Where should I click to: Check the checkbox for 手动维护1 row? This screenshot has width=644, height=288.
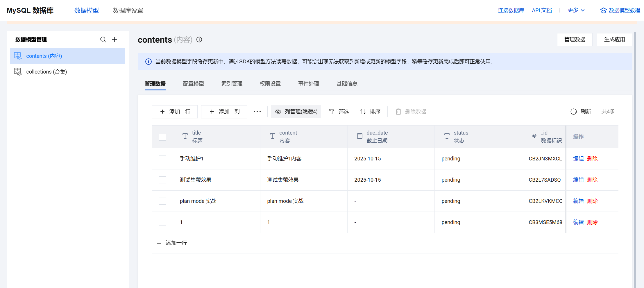coord(162,159)
